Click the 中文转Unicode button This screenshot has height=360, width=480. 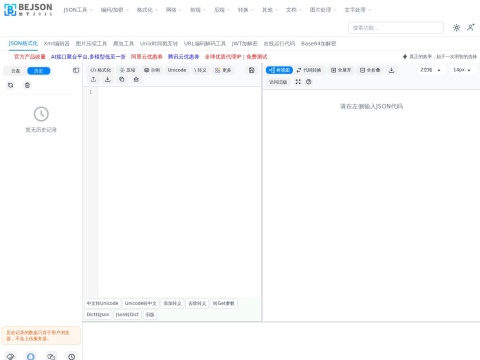(x=102, y=303)
